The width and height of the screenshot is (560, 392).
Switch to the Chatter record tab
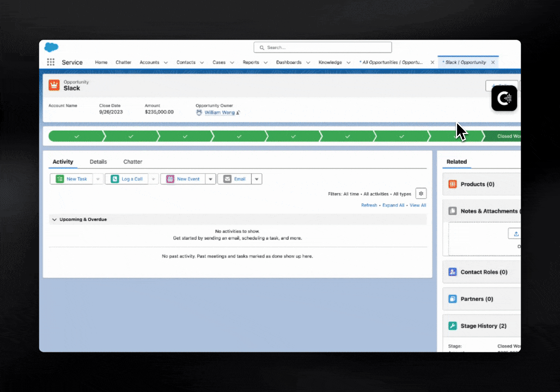coord(132,162)
